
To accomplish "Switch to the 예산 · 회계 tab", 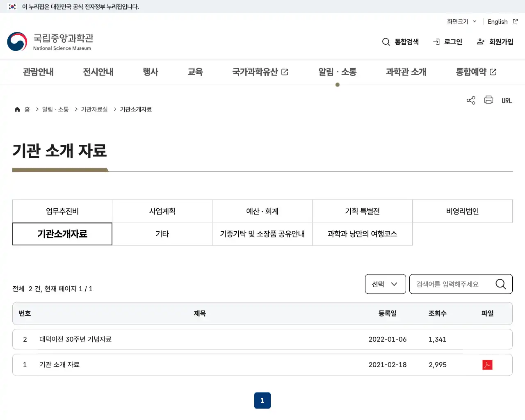I will 262,211.
